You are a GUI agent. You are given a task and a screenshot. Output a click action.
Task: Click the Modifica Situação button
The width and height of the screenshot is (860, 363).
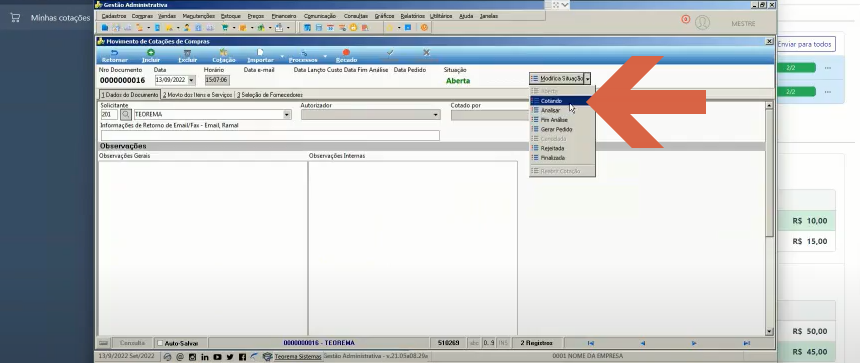pos(557,79)
